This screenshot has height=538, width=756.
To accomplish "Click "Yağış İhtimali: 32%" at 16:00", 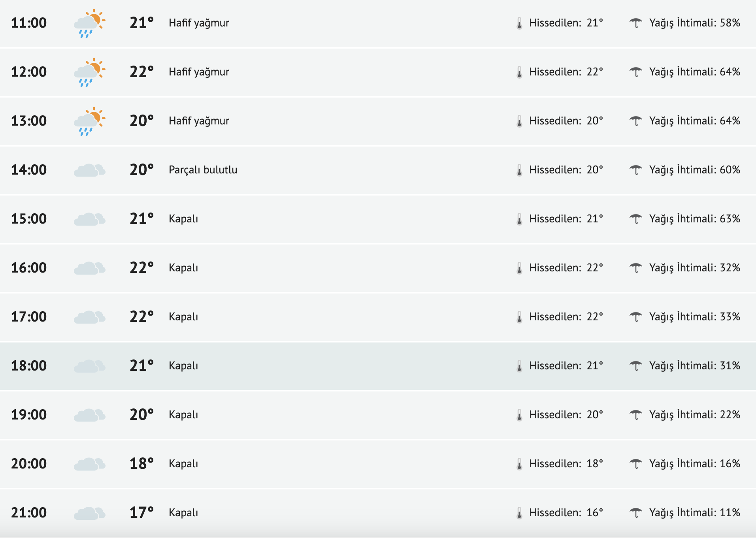I will pos(694,268).
